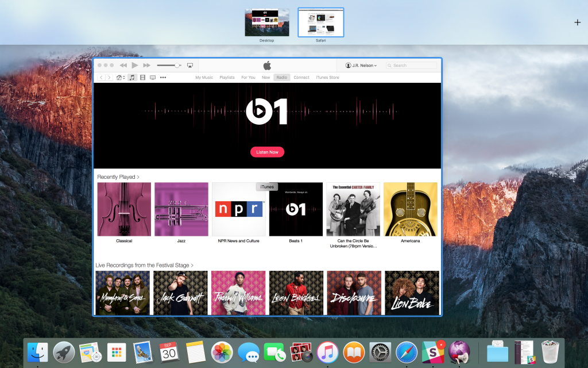
Task: Switch to the Playlists tab
Action: [x=227, y=78]
